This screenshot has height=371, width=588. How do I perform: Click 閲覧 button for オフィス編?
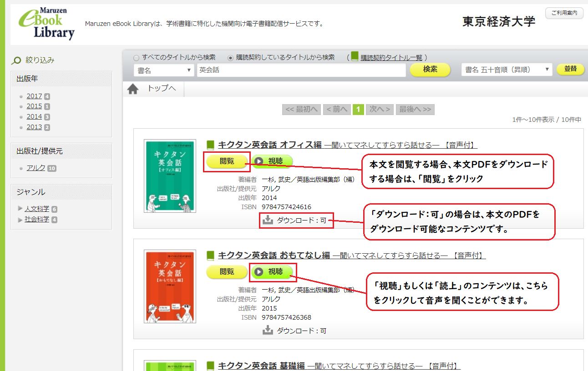pyautogui.click(x=227, y=161)
